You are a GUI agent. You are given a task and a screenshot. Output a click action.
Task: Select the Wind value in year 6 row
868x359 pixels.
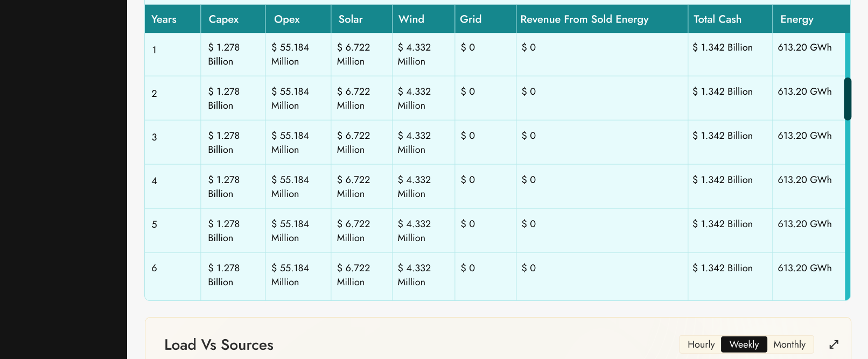(414, 275)
